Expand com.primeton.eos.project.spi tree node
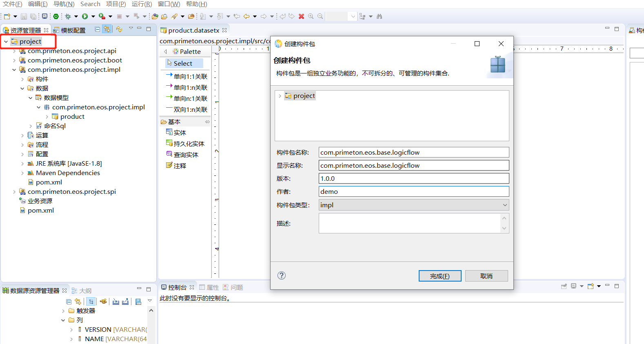 coord(14,192)
